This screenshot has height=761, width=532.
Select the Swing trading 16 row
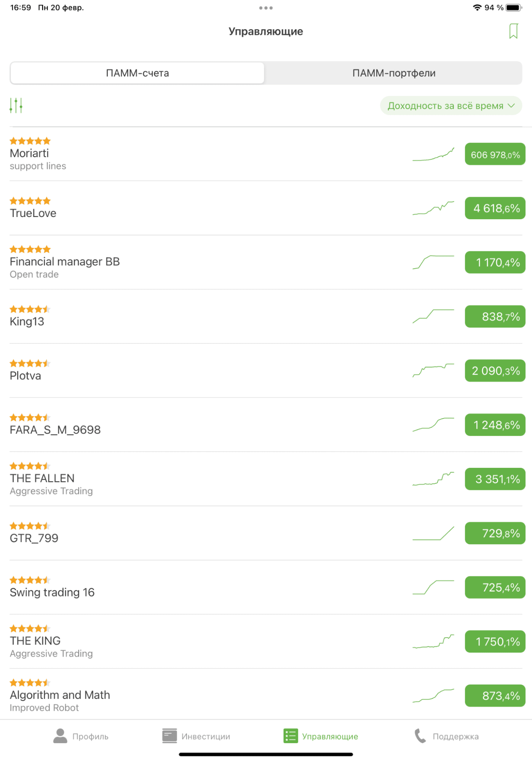tap(266, 587)
